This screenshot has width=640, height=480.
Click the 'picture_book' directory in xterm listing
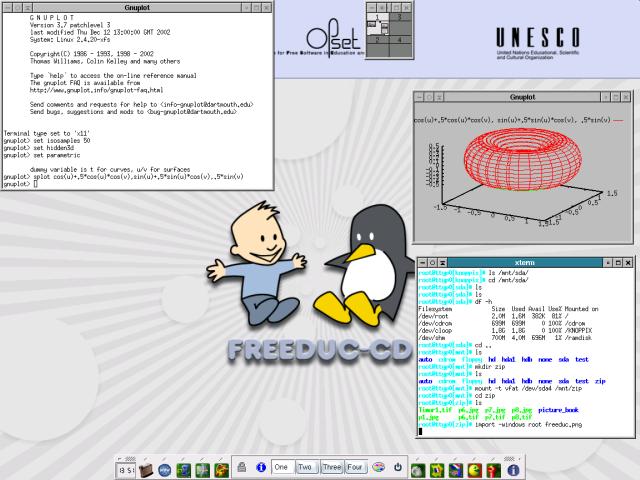point(558,410)
